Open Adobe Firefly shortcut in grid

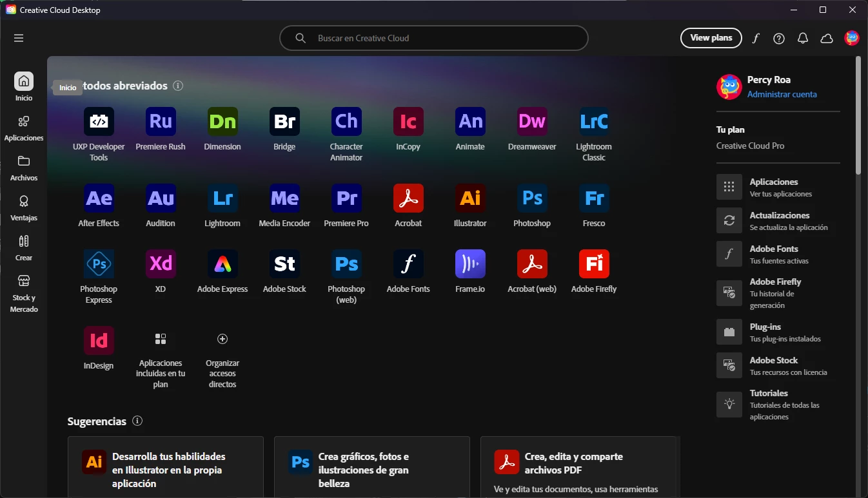594,264
